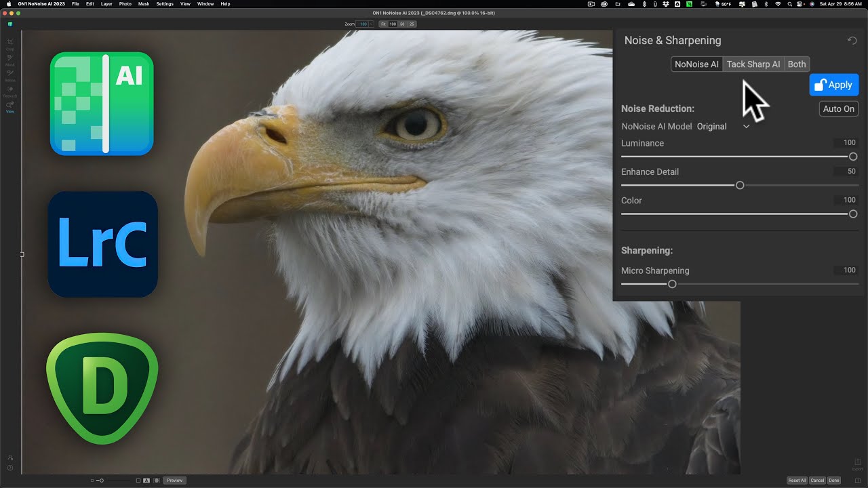The width and height of the screenshot is (868, 488).
Task: Click the Micro Sharpening value field
Action: click(846, 270)
